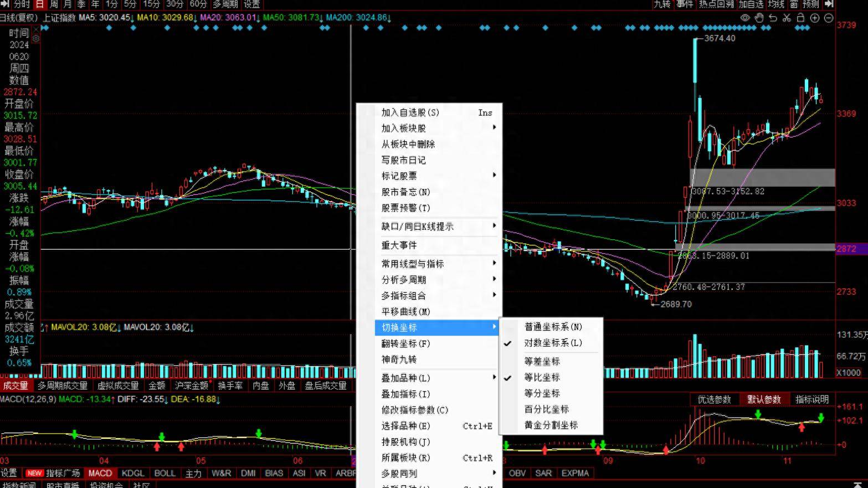
Task: Switch to BOLL indicator tab
Action: [x=165, y=473]
